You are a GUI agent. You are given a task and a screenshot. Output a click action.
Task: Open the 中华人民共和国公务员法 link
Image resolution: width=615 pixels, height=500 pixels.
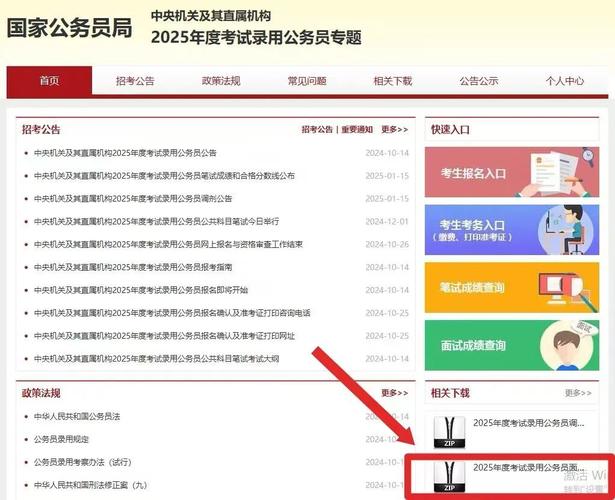77,416
